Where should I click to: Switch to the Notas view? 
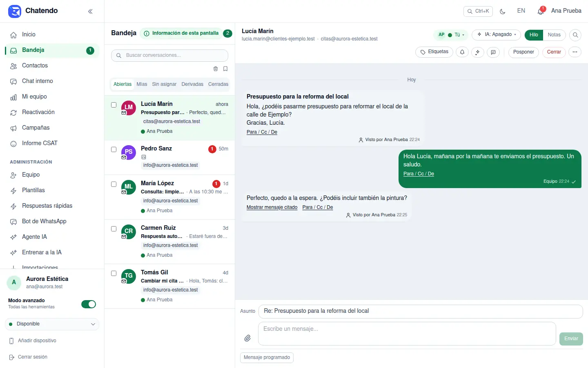coord(554,35)
